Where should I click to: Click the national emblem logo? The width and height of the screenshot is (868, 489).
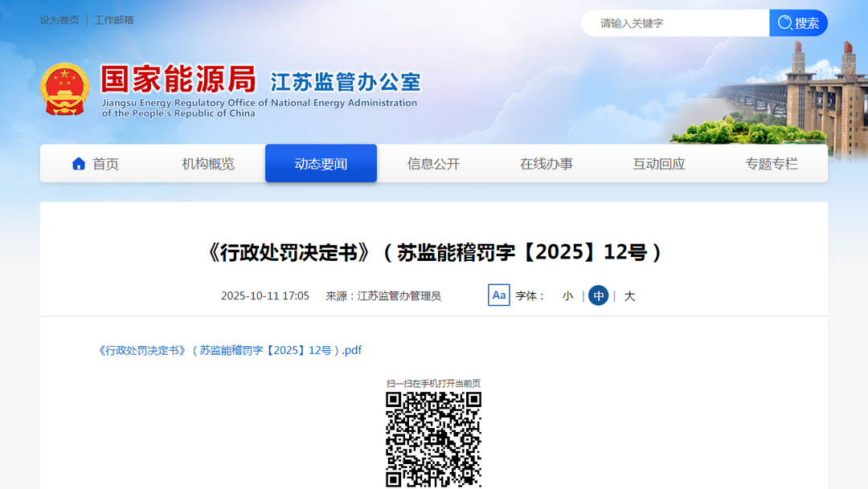click(x=65, y=89)
